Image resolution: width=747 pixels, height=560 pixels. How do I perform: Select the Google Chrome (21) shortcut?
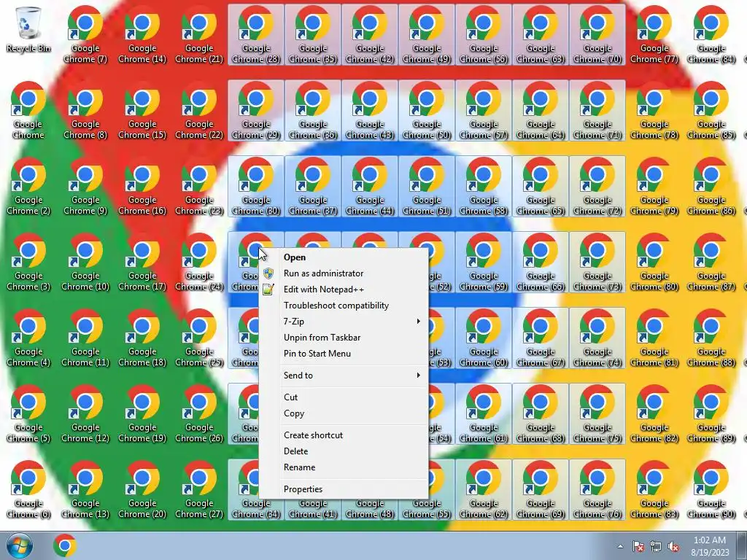click(x=199, y=34)
